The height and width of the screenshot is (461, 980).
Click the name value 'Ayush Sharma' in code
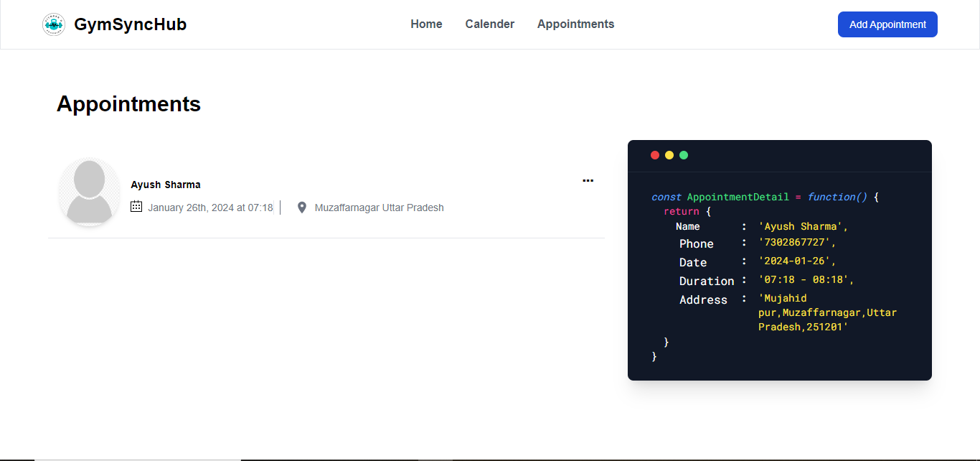tap(804, 226)
